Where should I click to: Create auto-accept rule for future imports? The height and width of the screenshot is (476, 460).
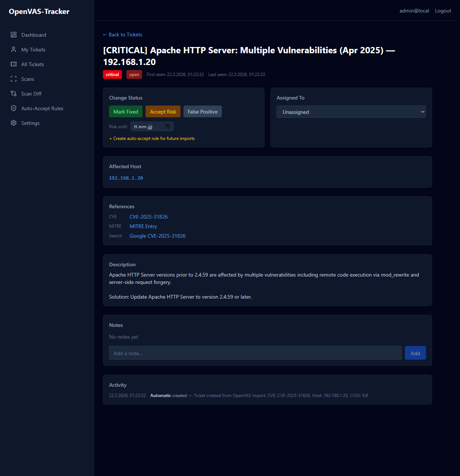(x=152, y=138)
